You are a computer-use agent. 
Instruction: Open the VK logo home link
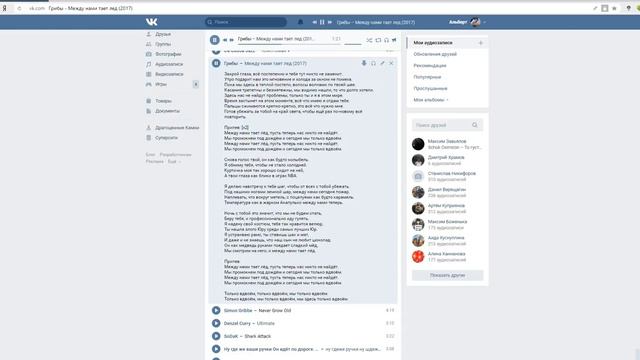pos(151,22)
